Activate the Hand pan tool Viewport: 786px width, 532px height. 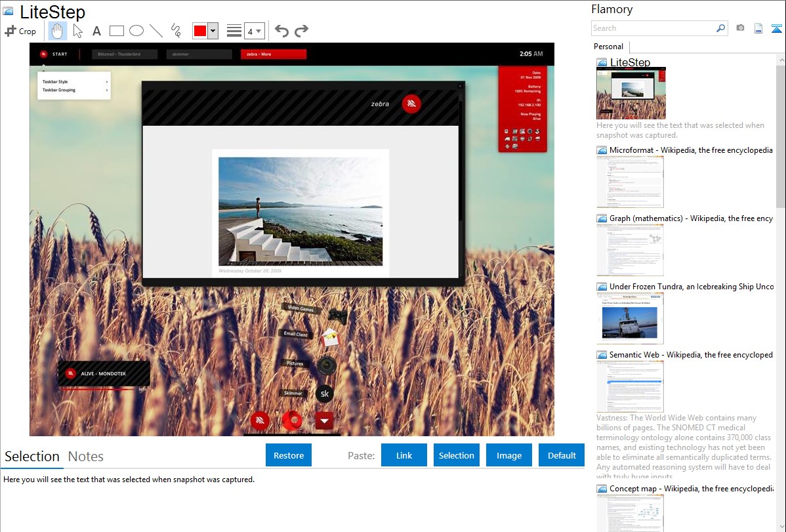click(x=57, y=31)
